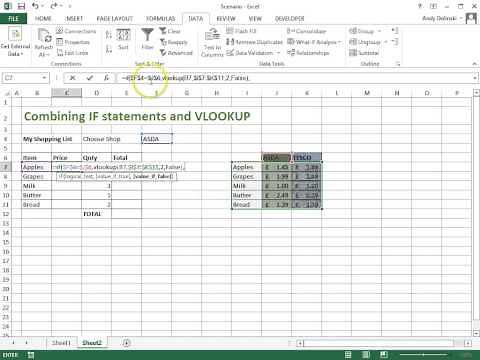Click Subtotal

pyautogui.click(x=364, y=53)
